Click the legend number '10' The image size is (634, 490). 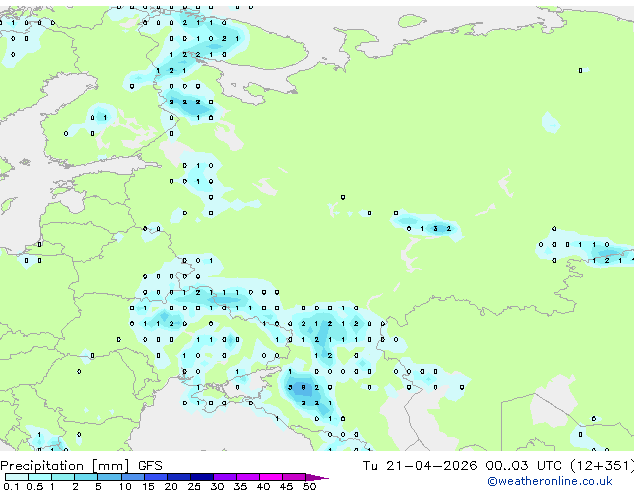tap(125, 486)
